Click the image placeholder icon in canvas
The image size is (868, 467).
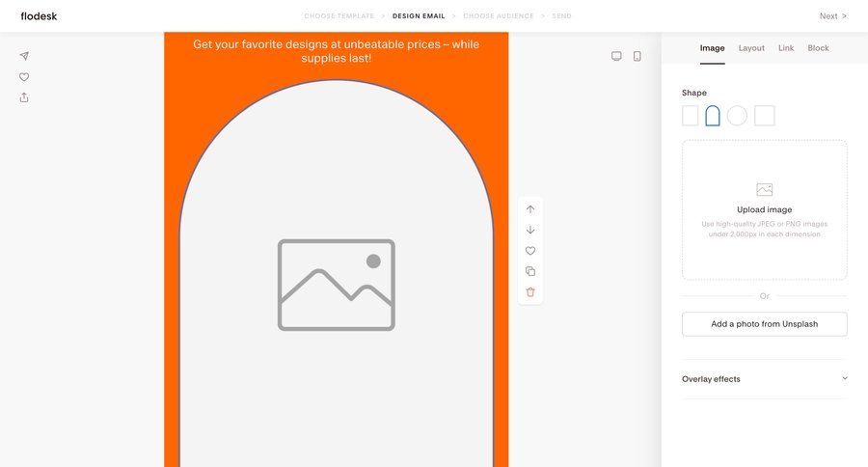click(336, 285)
